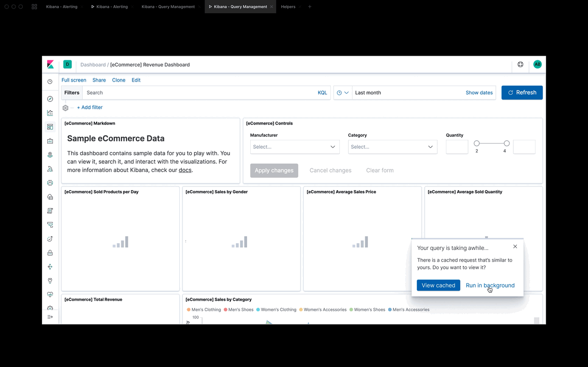Open the Uptime clock-check sidebar icon
588x367 pixels.
pos(50,238)
